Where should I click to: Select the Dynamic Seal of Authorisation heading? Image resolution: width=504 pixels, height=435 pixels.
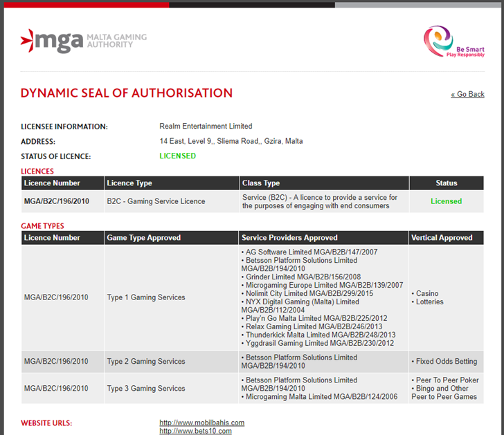(126, 93)
